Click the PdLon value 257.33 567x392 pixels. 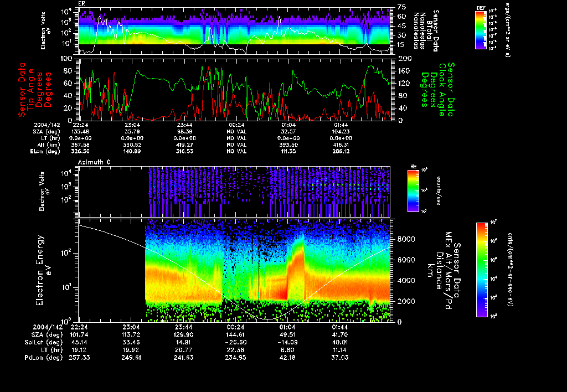coord(80,358)
